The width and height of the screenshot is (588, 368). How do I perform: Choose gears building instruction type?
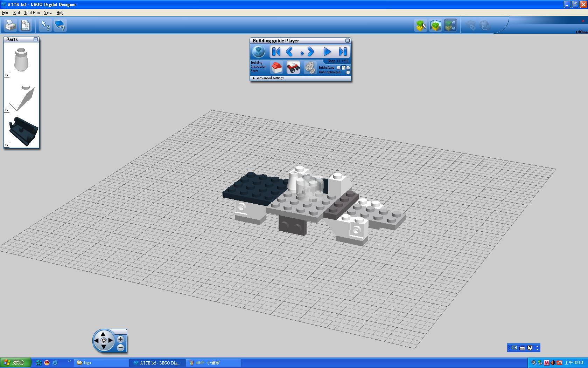[310, 67]
